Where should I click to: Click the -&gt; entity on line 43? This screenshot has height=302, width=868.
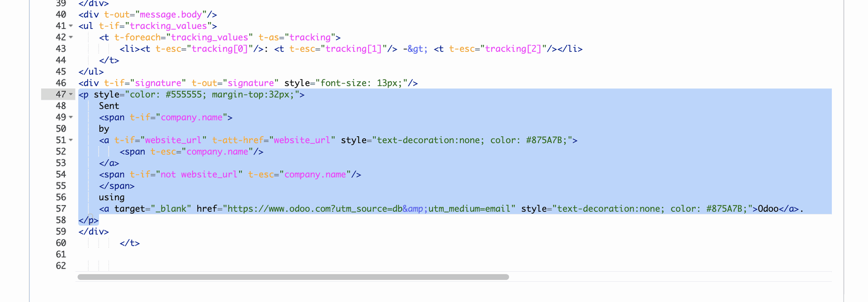click(415, 49)
